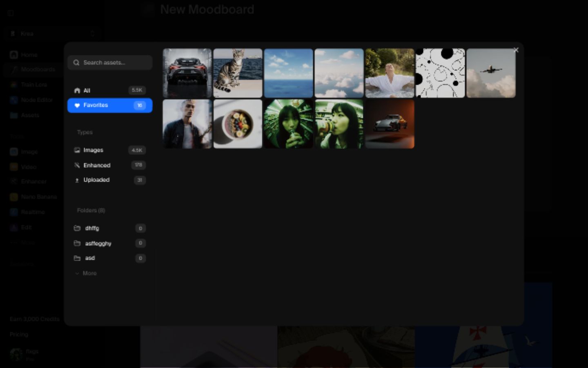
Task: Click the Video tool icon in sidebar
Action: click(x=14, y=167)
